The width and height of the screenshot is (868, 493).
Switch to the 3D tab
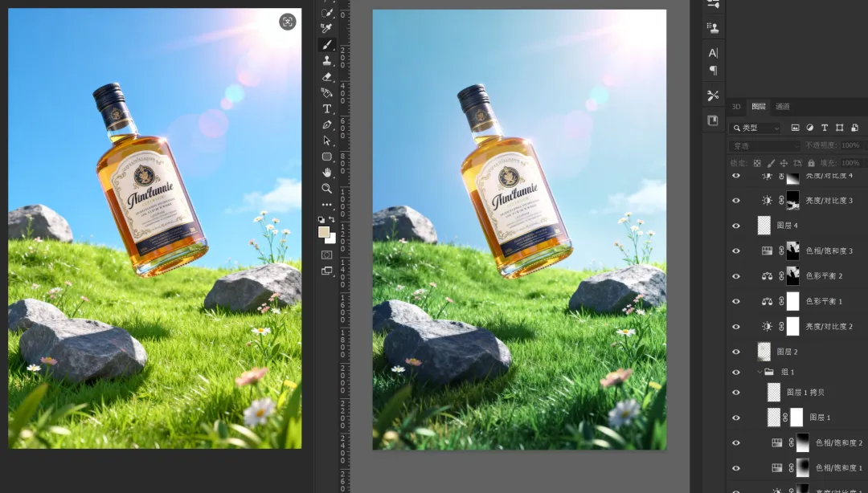pos(735,107)
